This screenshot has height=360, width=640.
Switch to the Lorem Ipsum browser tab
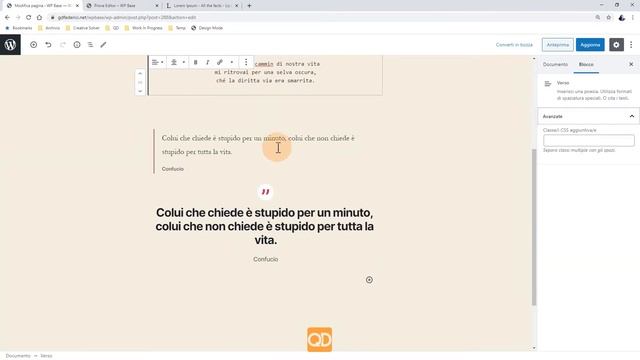click(x=202, y=6)
